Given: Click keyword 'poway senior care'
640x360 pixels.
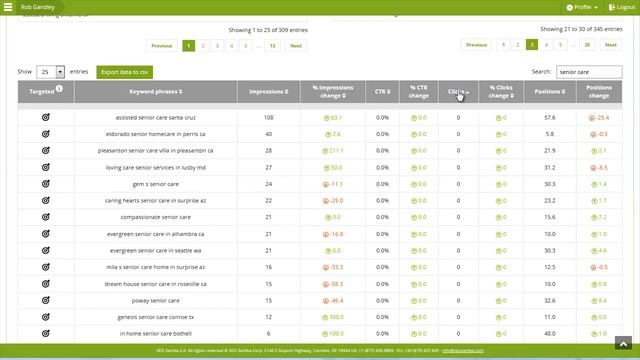Looking at the screenshot, I should (x=156, y=300).
